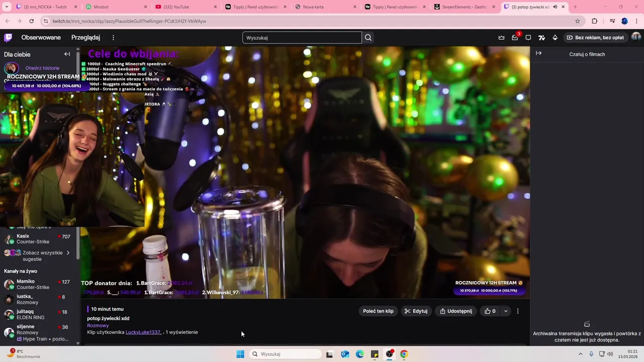This screenshot has width=644, height=362.
Task: Open Kasix Counter-Strike channel
Action: coord(38,239)
